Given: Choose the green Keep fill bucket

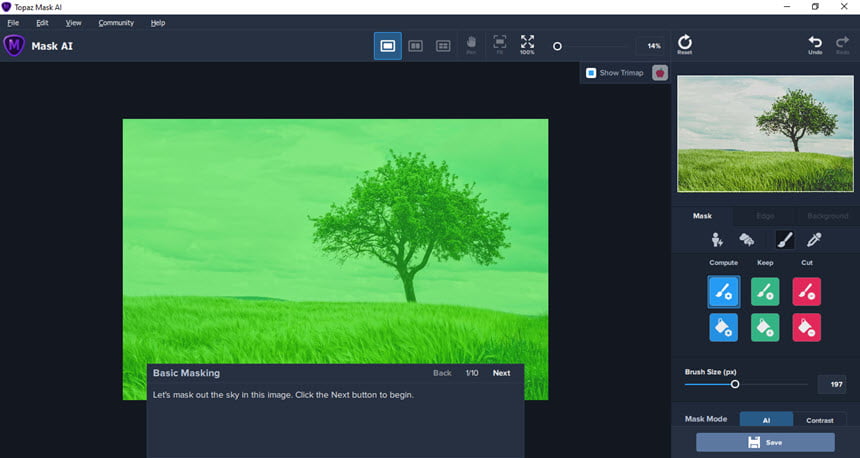Looking at the screenshot, I should pos(765,327).
